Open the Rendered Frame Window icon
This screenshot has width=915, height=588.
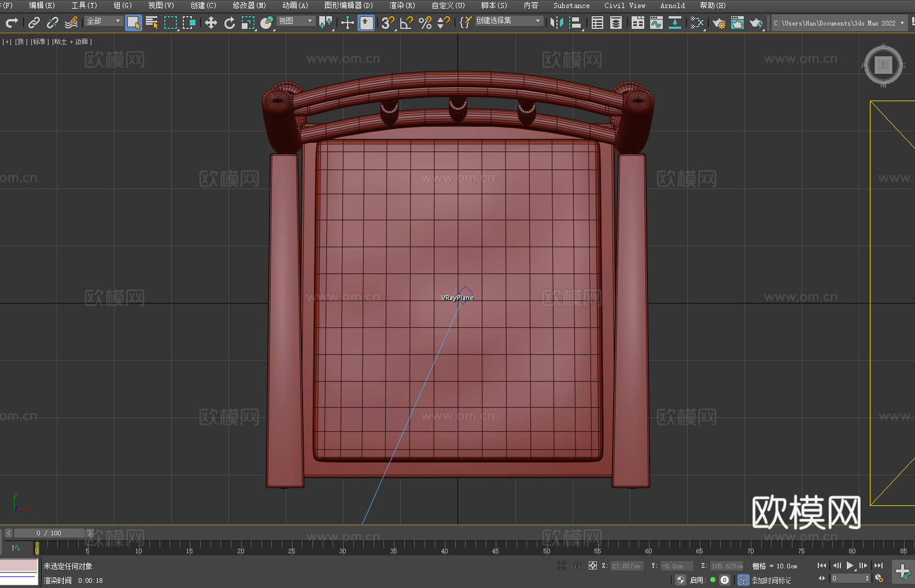(737, 23)
